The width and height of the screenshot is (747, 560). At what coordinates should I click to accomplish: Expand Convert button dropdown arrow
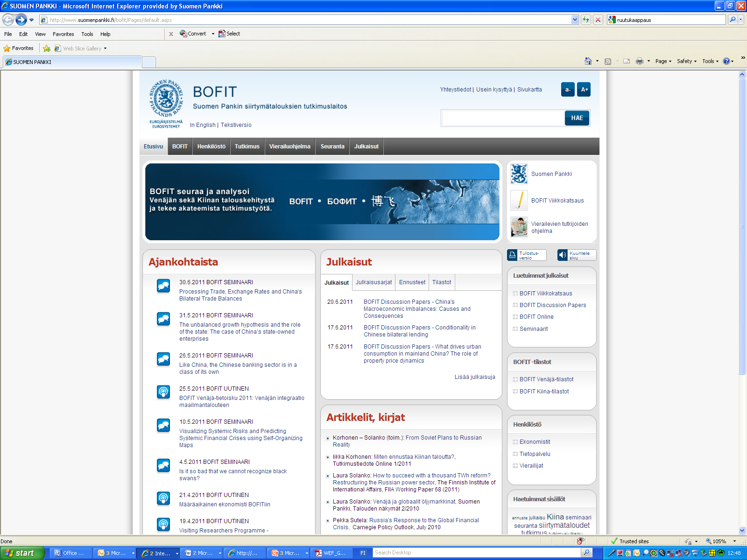213,34
